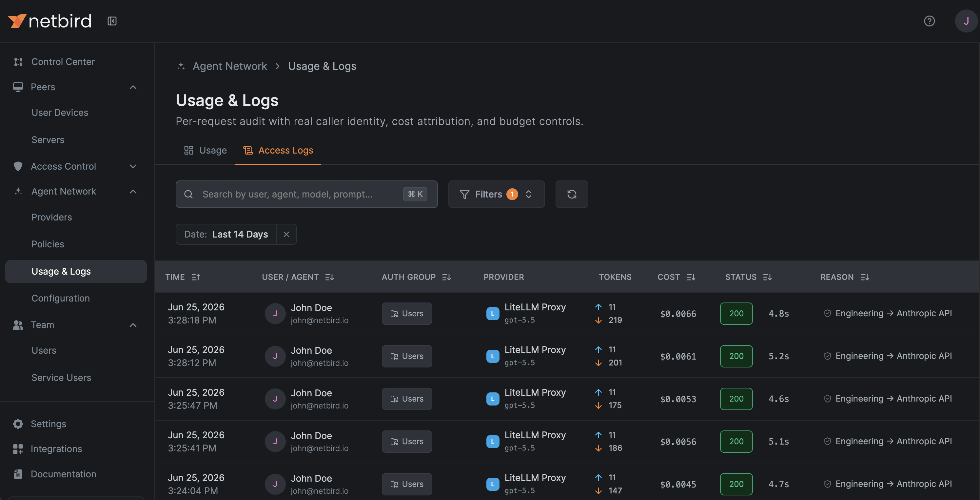The width and height of the screenshot is (980, 500).
Task: Click the 4.8s latency value
Action: click(x=778, y=314)
